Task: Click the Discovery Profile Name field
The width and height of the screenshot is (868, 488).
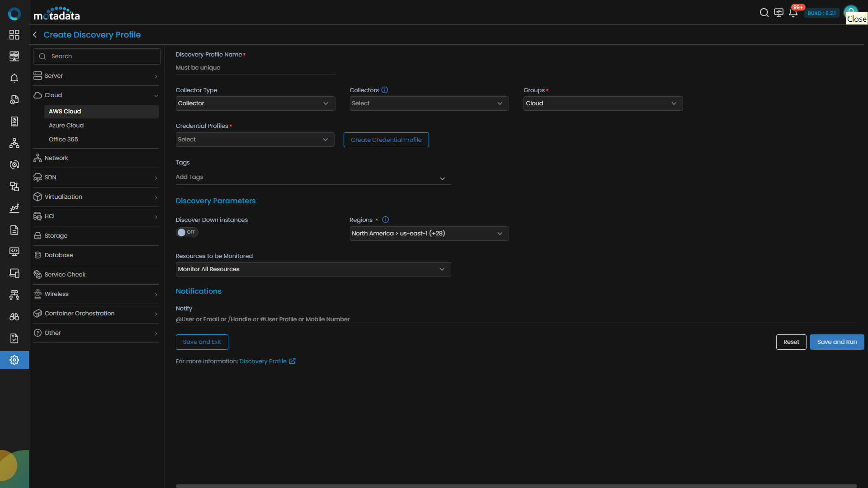Action: coord(255,68)
